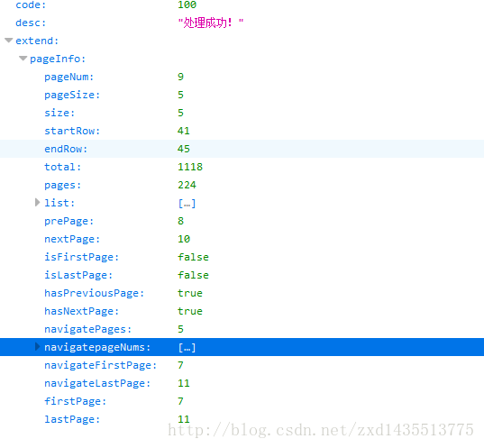Click the size row value 5
Image resolution: width=484 pixels, height=448 pixels.
tap(180, 113)
